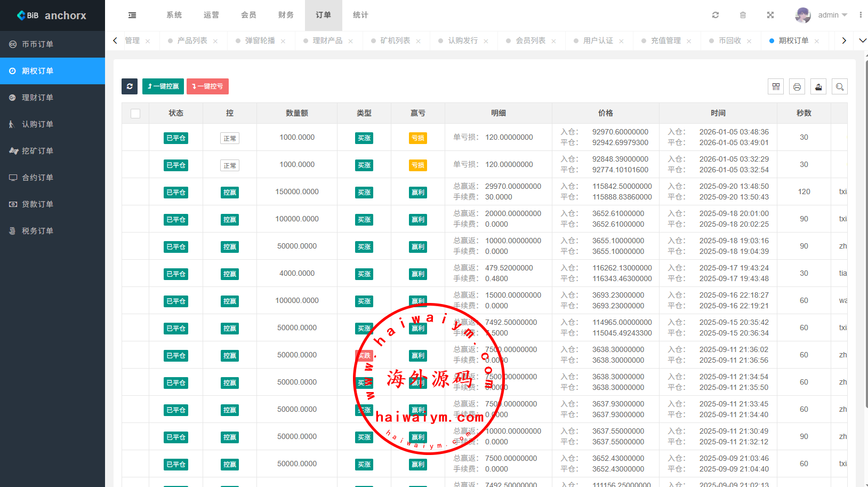Click the green 一键控赢 button

pyautogui.click(x=163, y=86)
